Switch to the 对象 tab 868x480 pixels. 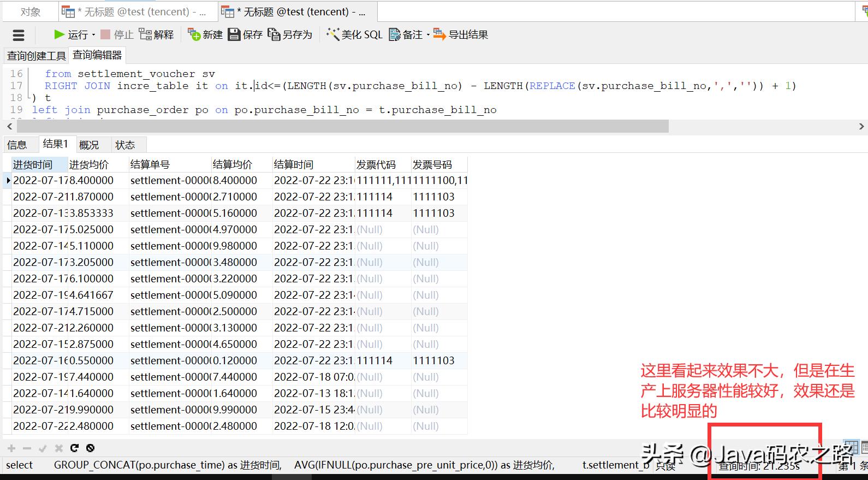pos(31,11)
